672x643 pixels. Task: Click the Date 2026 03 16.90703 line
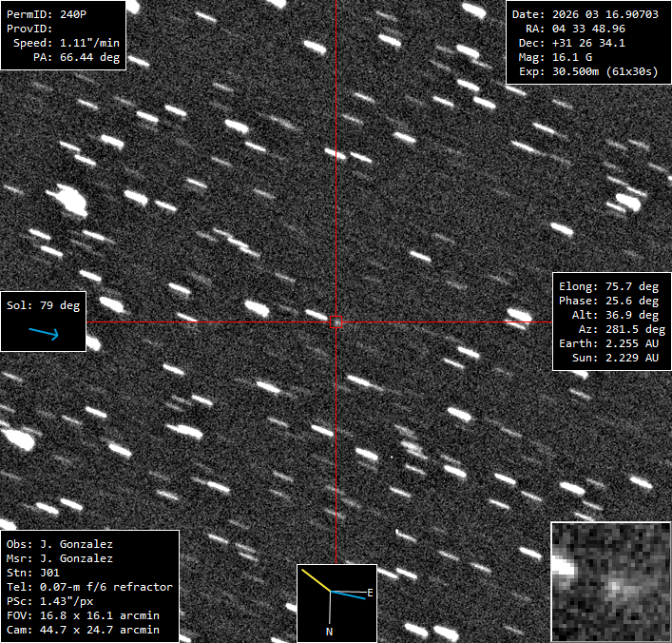coord(584,14)
